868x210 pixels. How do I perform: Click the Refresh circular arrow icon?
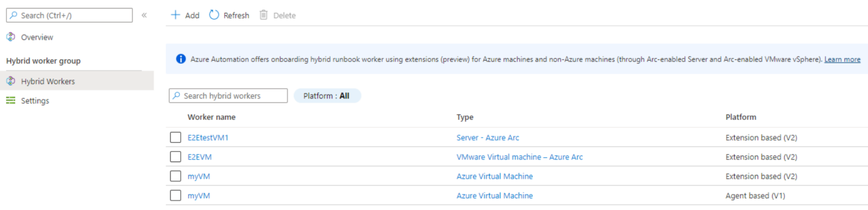214,15
